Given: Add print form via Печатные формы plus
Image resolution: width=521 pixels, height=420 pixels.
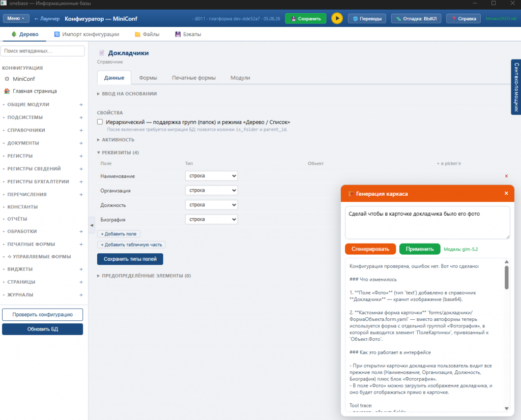Looking at the screenshot, I should [x=81, y=245].
